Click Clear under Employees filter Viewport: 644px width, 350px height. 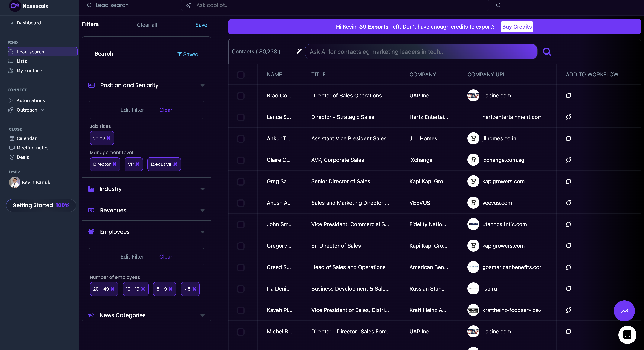point(166,256)
